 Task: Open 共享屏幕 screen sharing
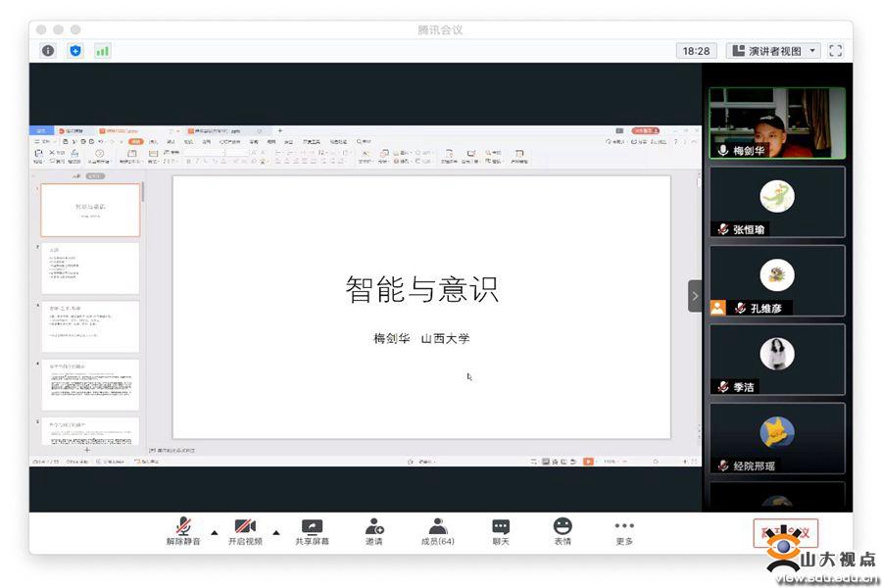(312, 532)
